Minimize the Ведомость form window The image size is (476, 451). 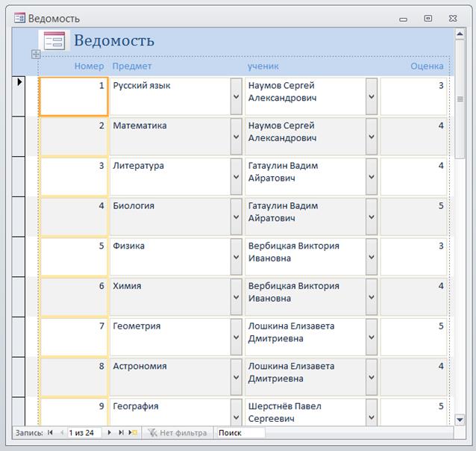[403, 19]
